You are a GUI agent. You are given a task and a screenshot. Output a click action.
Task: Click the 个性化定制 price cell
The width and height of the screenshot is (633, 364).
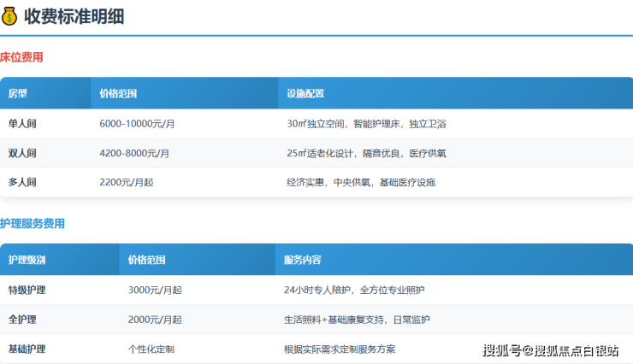tap(151, 349)
